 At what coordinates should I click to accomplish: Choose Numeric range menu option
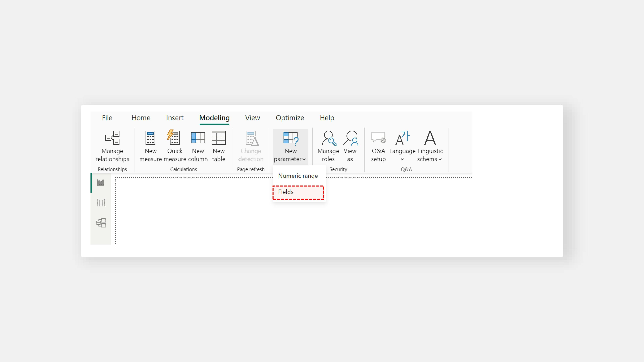[298, 176]
